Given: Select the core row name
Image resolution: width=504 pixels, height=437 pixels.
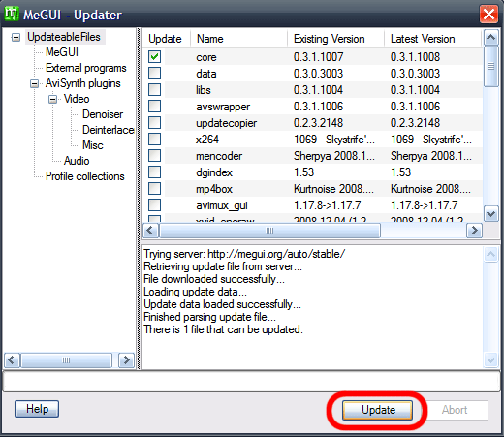Looking at the screenshot, I should [206, 57].
